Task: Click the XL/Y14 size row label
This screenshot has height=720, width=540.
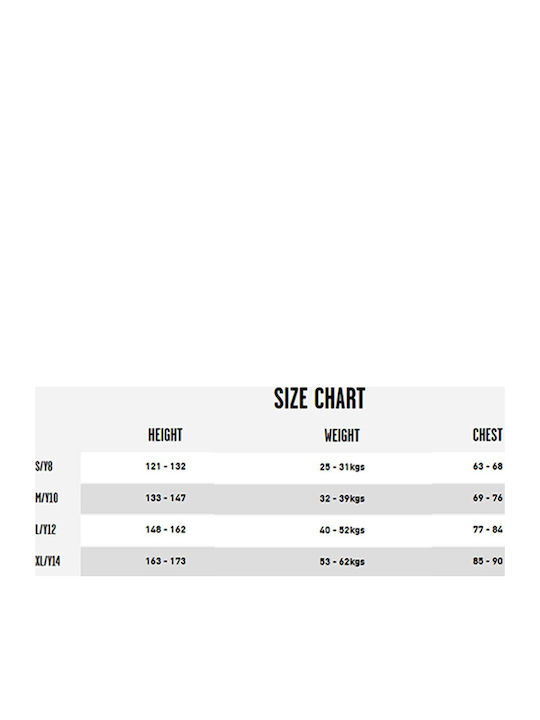Action: click(48, 561)
